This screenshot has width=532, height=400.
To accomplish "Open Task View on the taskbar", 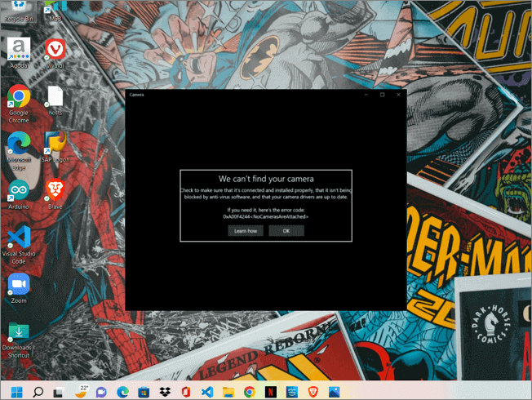I will coord(59,392).
